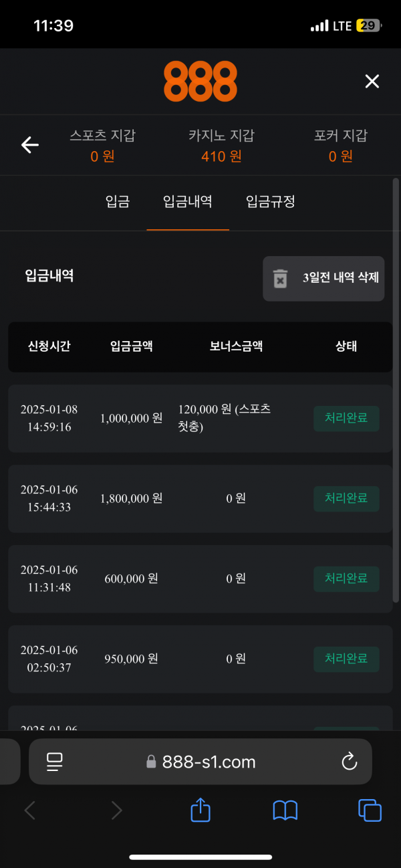Tap the trash can delete icon
The height and width of the screenshot is (868, 401).
(280, 278)
